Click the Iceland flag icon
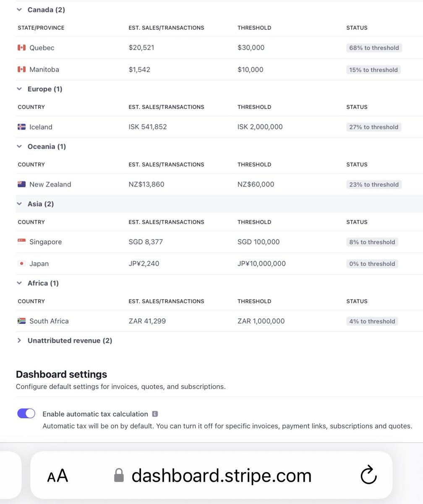Image resolution: width=423 pixels, height=504 pixels. 21,127
